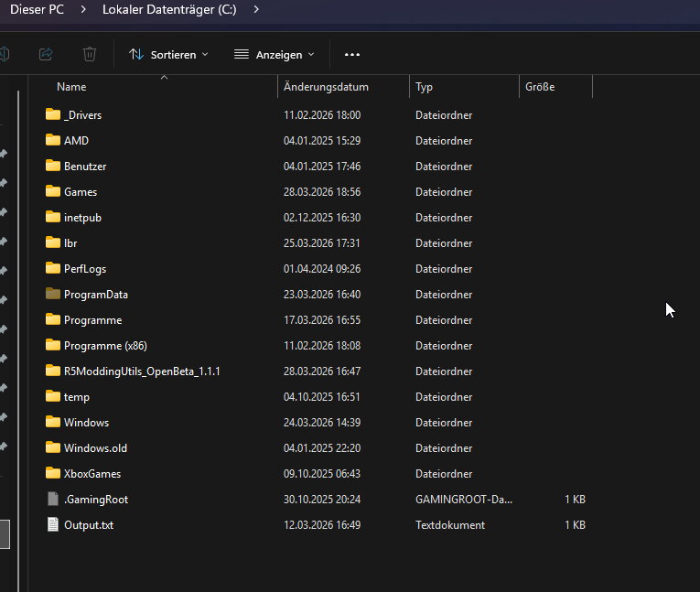This screenshot has height=592, width=700.
Task: Click the Output.txt text document icon
Action: point(52,525)
